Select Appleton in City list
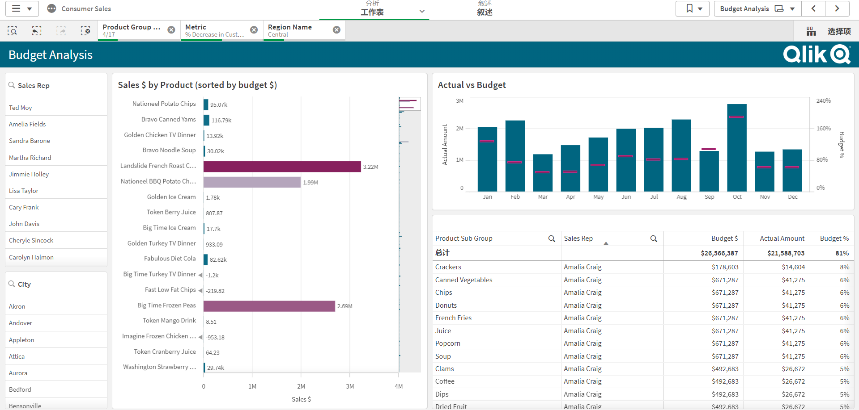 [56, 340]
